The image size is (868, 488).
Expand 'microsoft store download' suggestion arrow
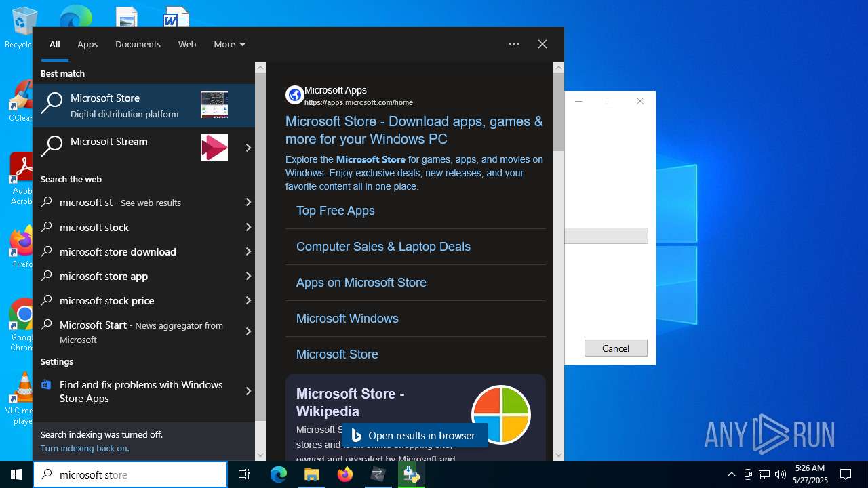248,251
